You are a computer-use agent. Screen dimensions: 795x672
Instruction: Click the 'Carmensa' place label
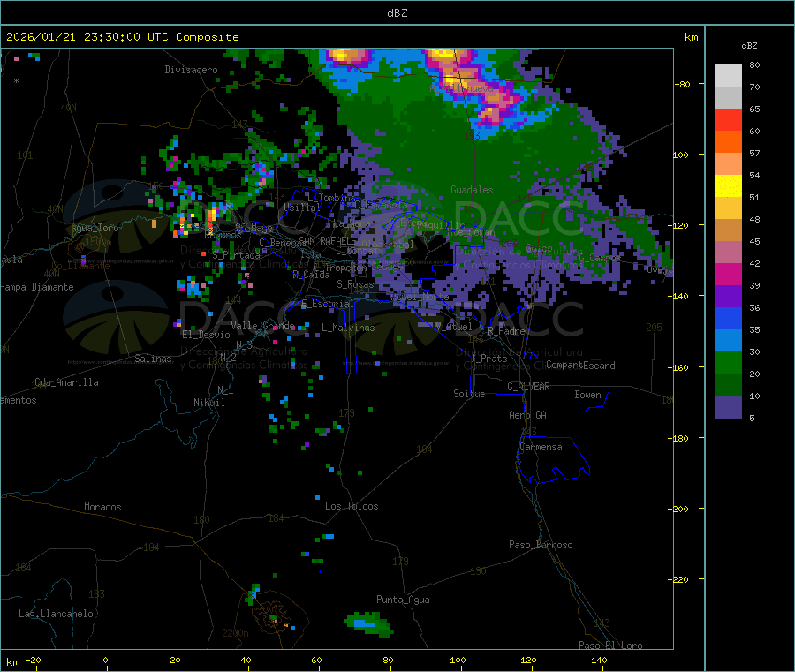point(541,447)
